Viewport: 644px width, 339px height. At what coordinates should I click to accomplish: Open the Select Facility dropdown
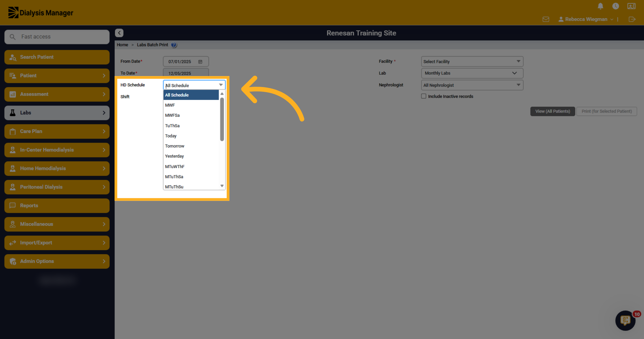[472, 62]
